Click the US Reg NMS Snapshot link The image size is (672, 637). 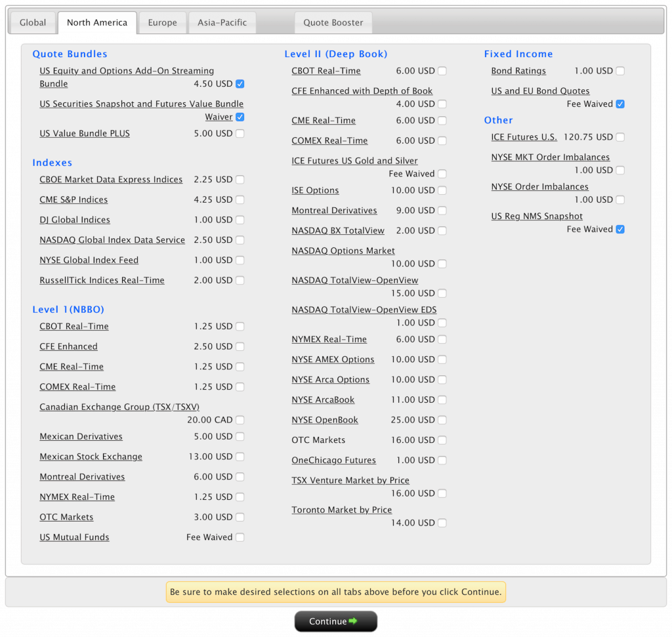coord(537,216)
